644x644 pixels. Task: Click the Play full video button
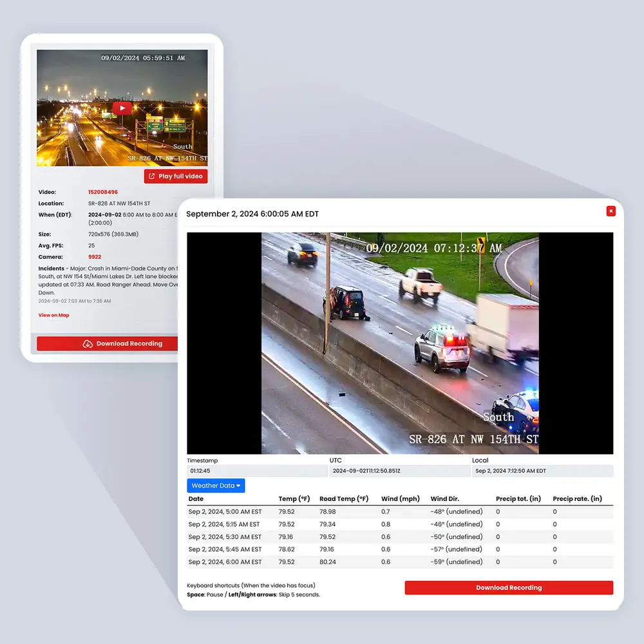(176, 176)
